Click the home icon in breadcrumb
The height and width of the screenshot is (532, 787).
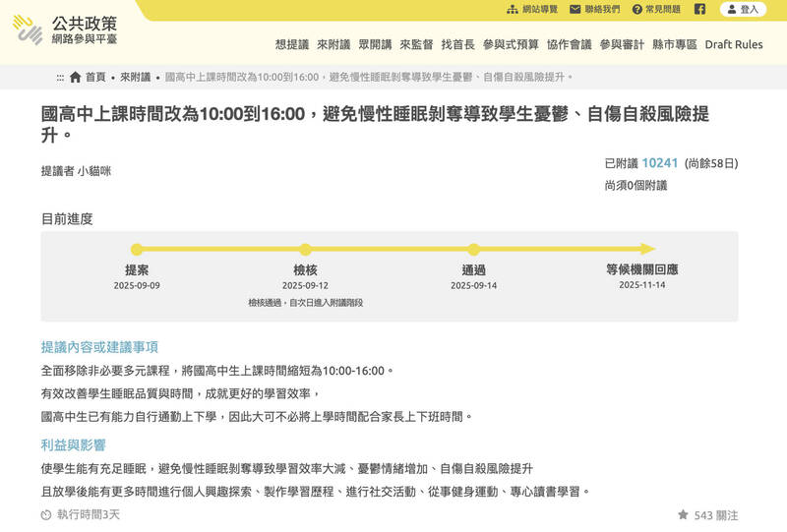(76, 77)
